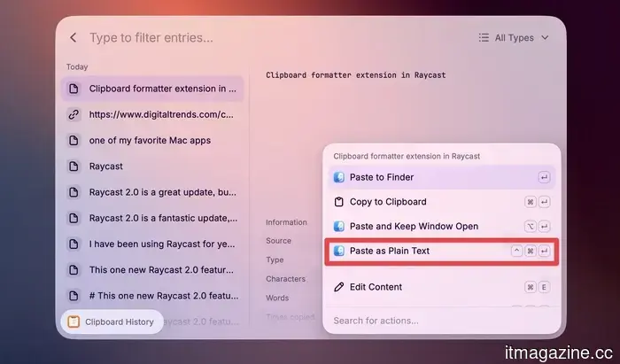The width and height of the screenshot is (620, 364).
Task: Click the 'Source' metadata label
Action: [x=278, y=241]
